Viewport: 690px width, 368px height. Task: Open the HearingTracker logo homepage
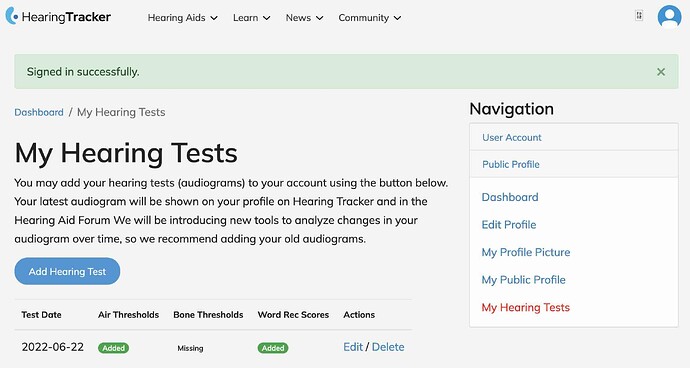58,17
